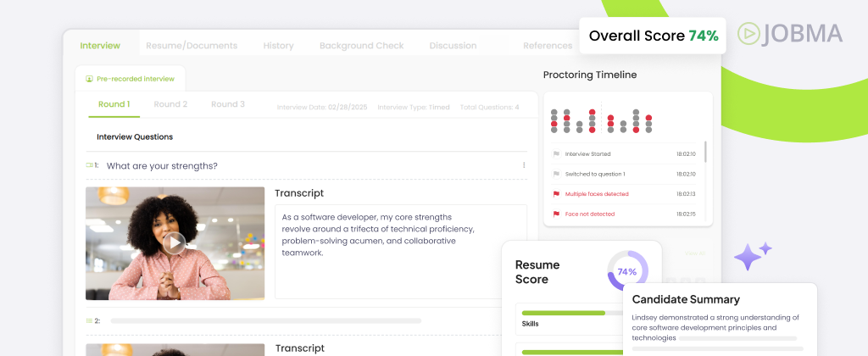Switch to the Round 2 tab
868x356 pixels.
(170, 104)
